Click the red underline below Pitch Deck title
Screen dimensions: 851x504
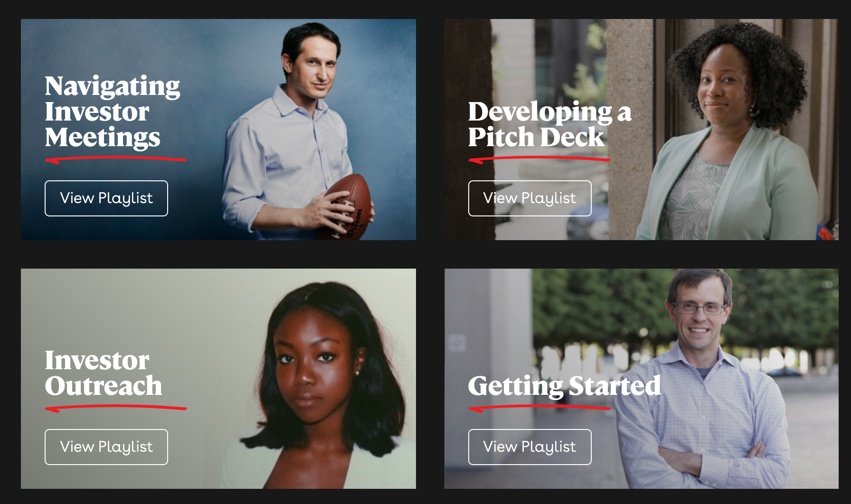[539, 160]
